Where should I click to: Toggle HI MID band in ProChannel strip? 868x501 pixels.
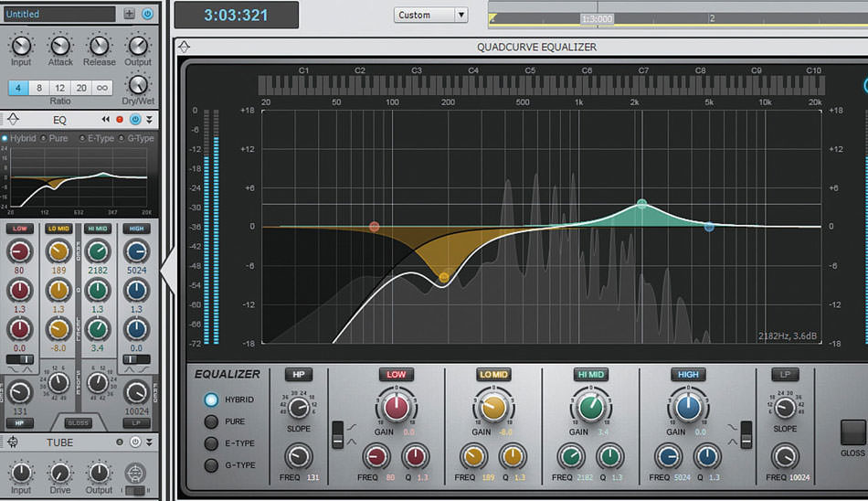coord(98,229)
